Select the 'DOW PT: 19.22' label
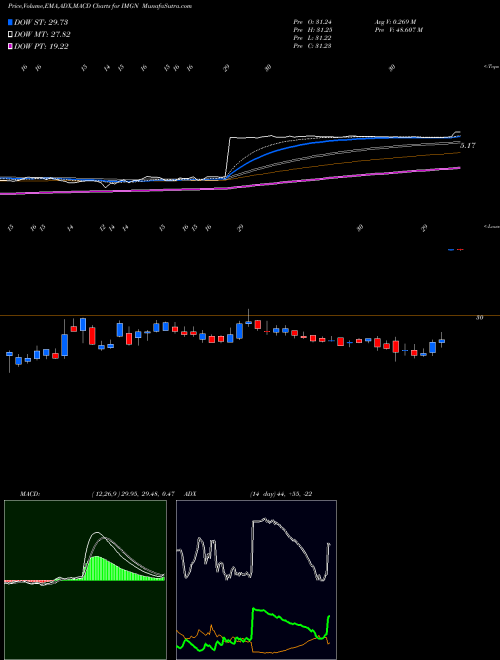Image resolution: width=500 pixels, height=660 pixels. [x=41, y=46]
